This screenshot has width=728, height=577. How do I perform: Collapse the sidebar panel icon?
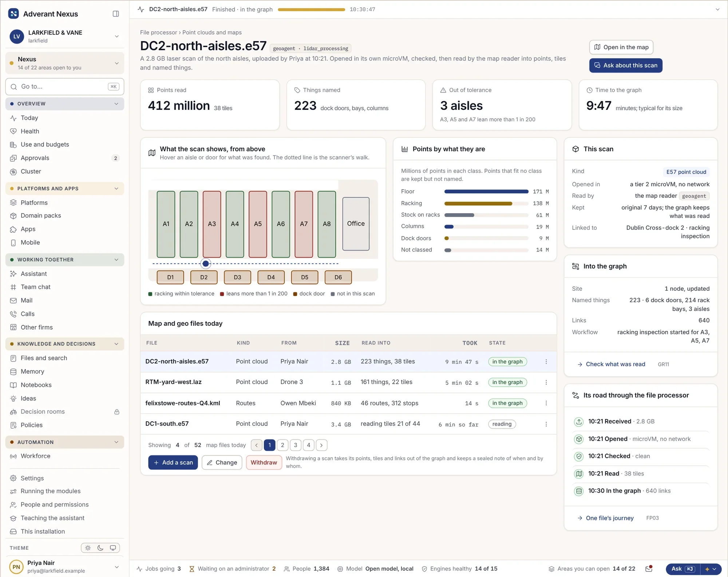(116, 14)
